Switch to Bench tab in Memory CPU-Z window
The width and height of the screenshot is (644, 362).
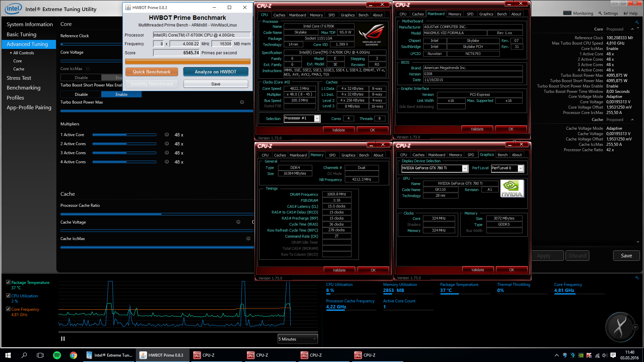pyautogui.click(x=364, y=155)
